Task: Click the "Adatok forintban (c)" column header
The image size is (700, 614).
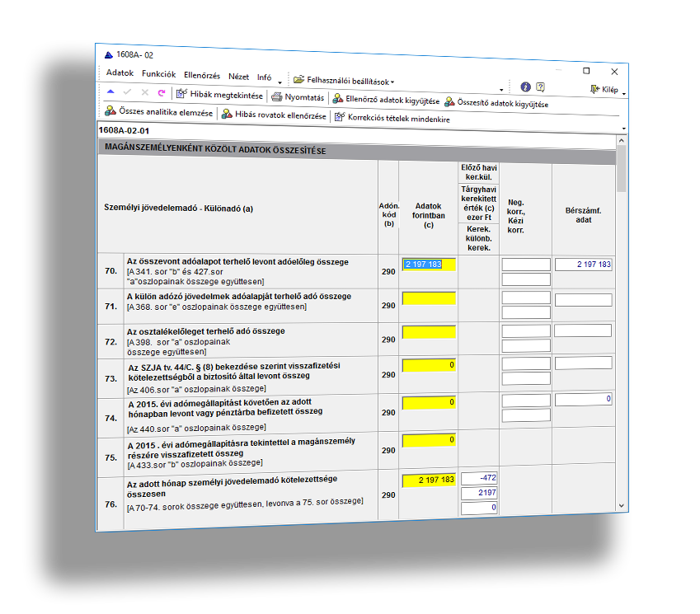Action: [429, 215]
